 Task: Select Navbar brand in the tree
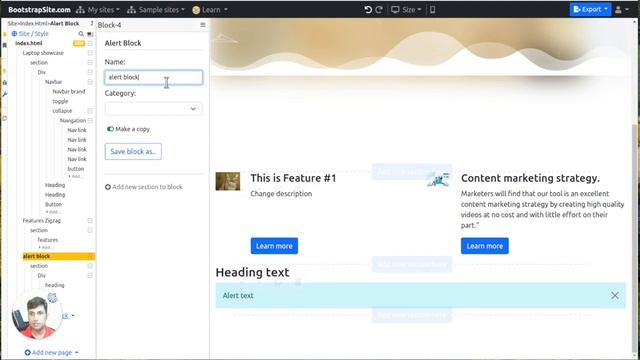(69, 91)
